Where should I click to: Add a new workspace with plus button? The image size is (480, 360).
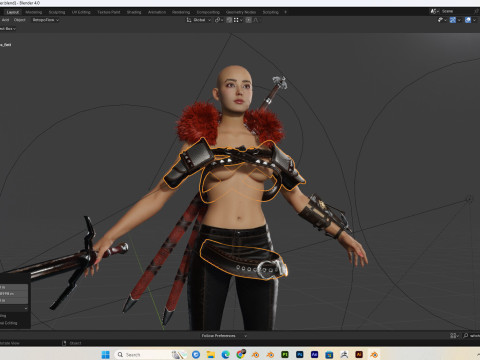coord(285,12)
